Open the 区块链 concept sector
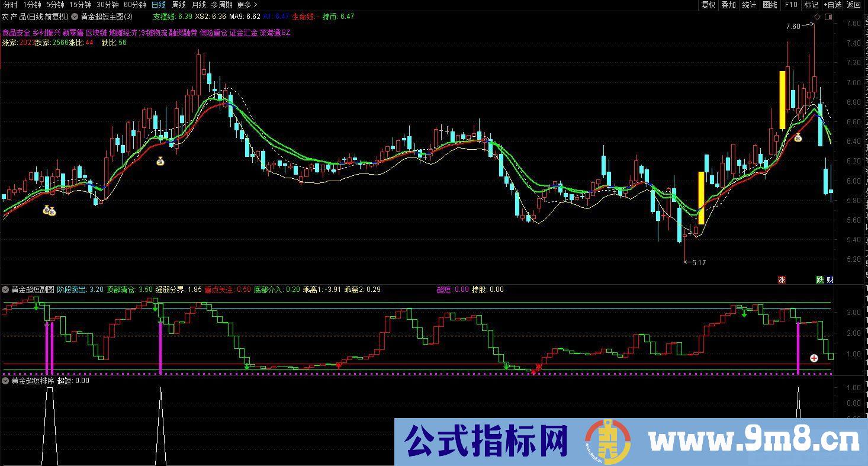Viewport: 868px width, 466px height. (96, 33)
